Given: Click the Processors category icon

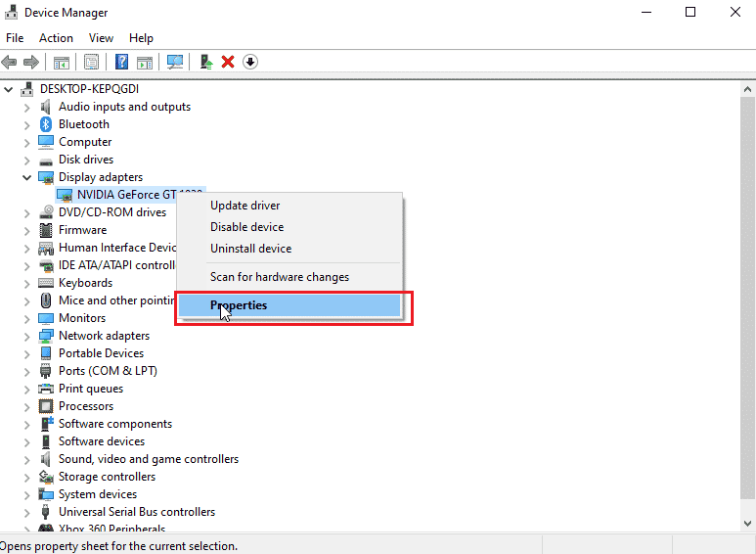Looking at the screenshot, I should tap(46, 406).
